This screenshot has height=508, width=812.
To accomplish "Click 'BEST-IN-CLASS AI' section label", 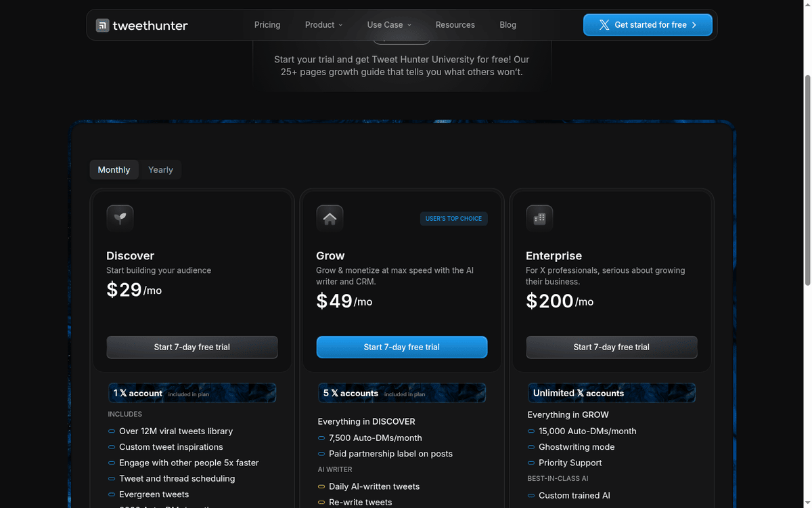I will tap(558, 479).
